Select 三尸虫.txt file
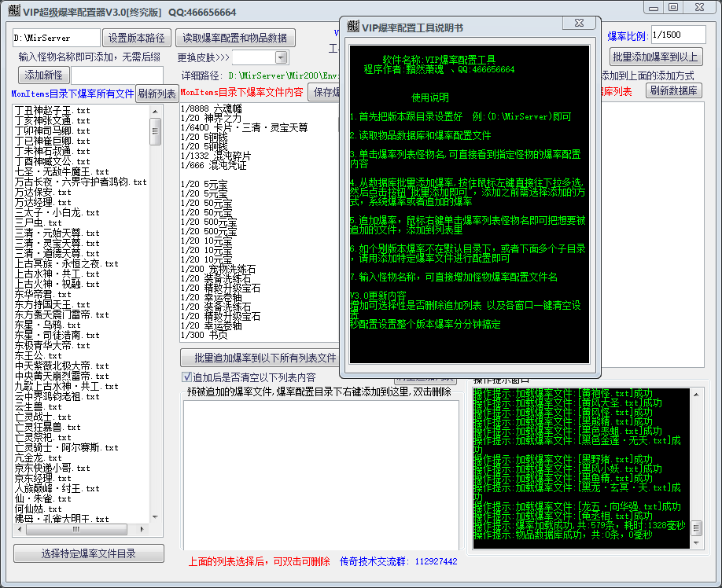This screenshot has height=588, width=722. (38, 222)
